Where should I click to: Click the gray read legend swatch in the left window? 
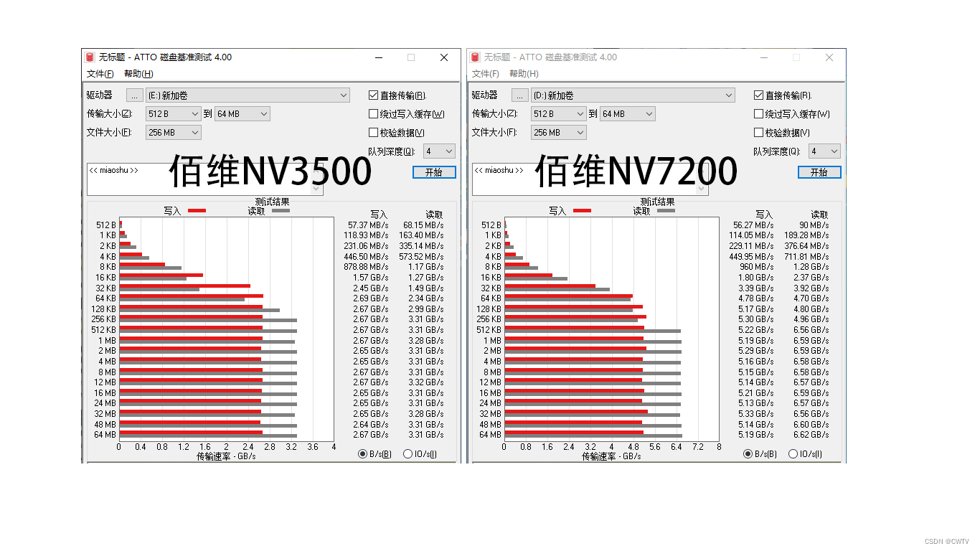(x=281, y=211)
